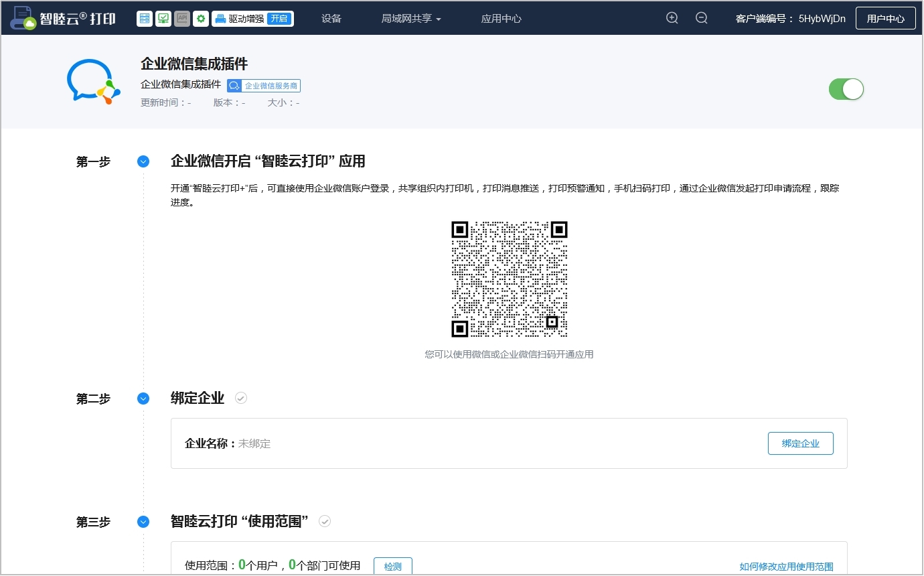Click the client ID 5HybWjDn text
Image resolution: width=924 pixels, height=576 pixels.
pyautogui.click(x=822, y=19)
